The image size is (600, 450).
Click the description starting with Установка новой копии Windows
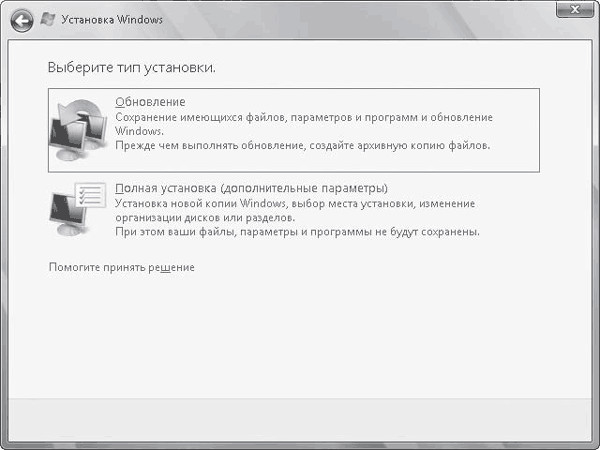pos(294,203)
